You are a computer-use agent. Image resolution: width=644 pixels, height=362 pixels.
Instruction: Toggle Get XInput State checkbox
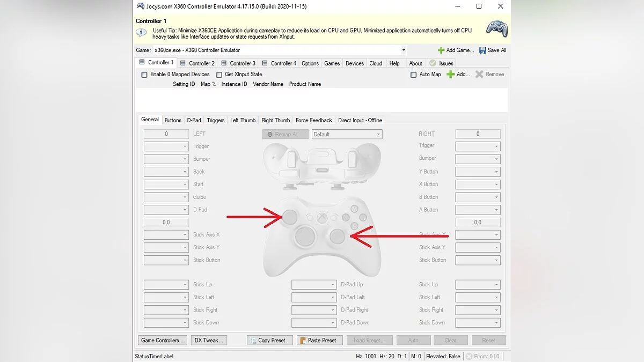tap(219, 75)
